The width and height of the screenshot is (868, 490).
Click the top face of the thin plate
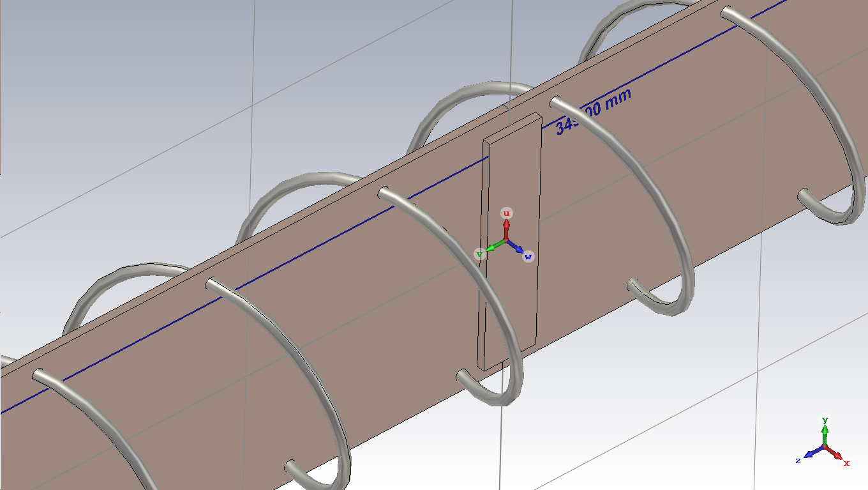tap(512, 127)
